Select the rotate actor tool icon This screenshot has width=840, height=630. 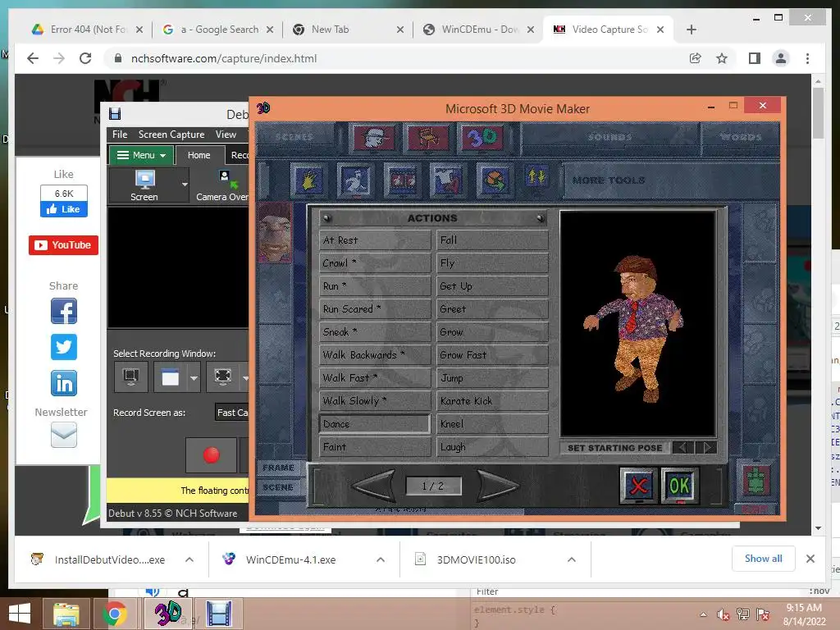coord(495,180)
